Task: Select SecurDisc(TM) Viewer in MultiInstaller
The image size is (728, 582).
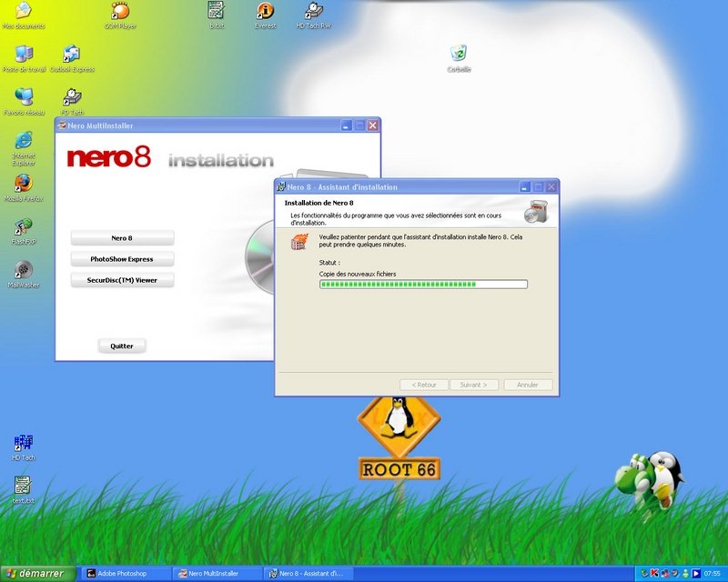Action: (x=122, y=280)
